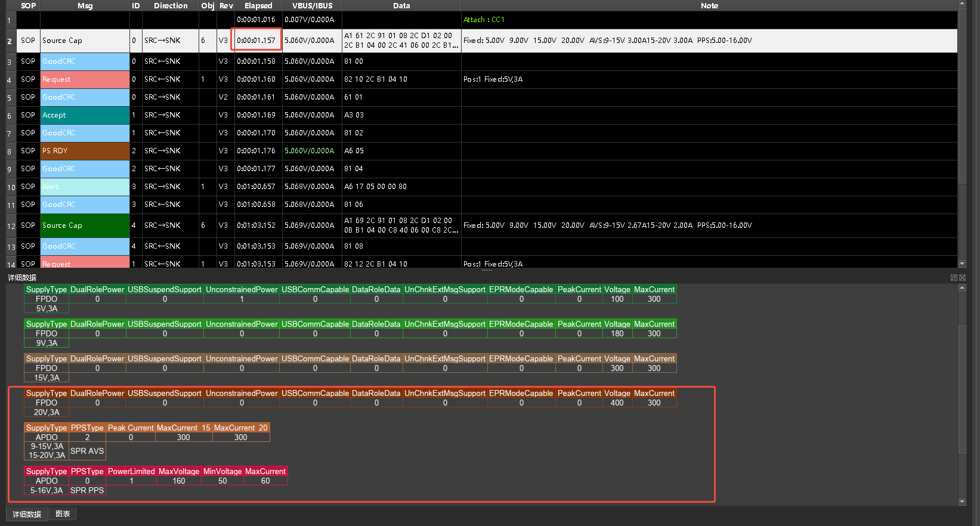The image size is (980, 526).
Task: Select the Source Cap message in row 2
Action: 85,41
